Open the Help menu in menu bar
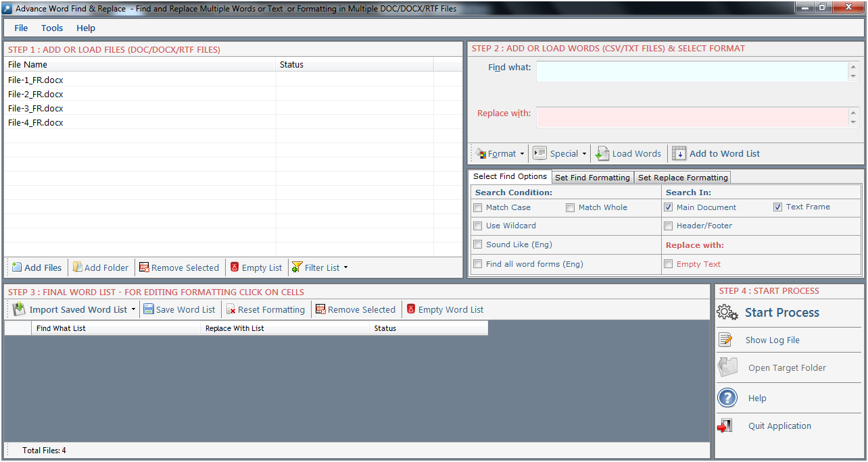The height and width of the screenshot is (462, 868). click(x=86, y=28)
